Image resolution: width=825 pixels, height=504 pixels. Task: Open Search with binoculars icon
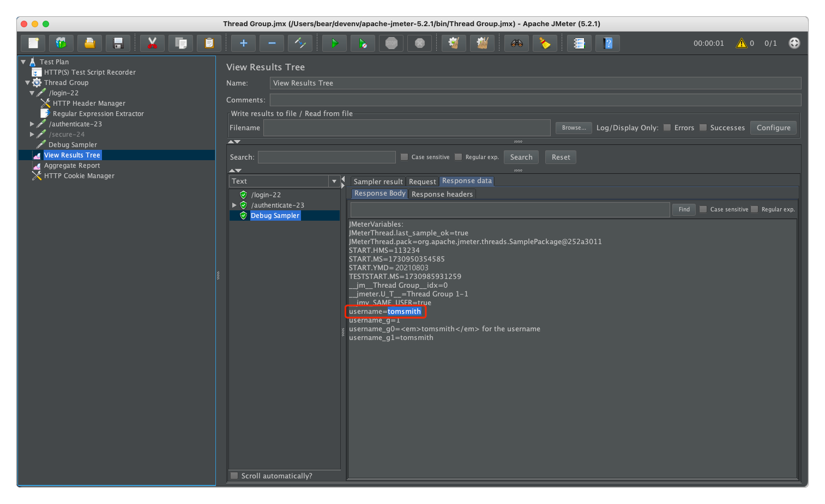[x=516, y=43]
